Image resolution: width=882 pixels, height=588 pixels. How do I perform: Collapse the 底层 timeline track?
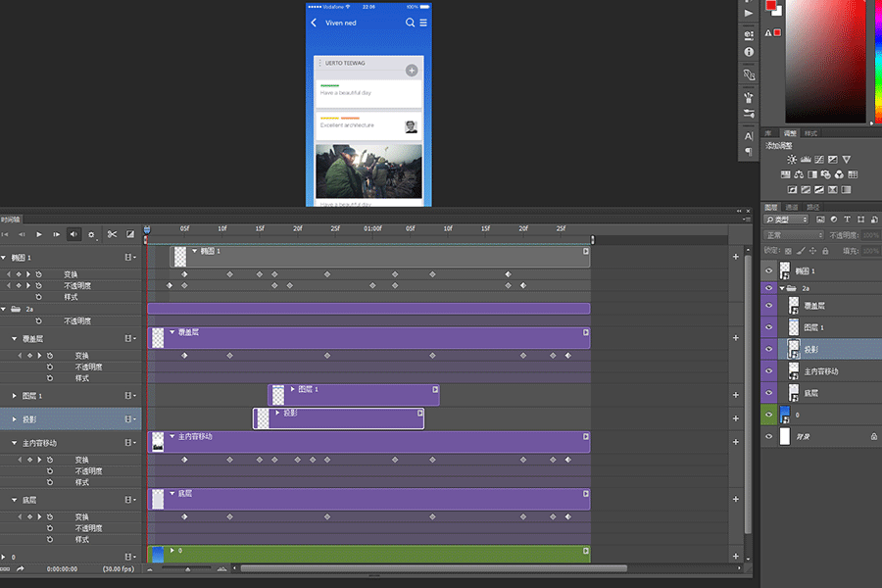[x=14, y=500]
